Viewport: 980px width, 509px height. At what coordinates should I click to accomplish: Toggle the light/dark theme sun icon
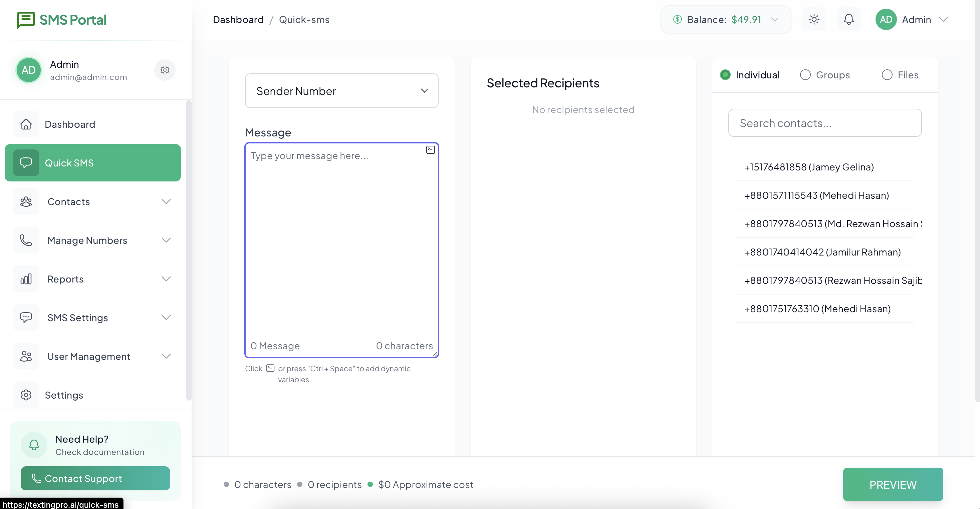(x=814, y=19)
